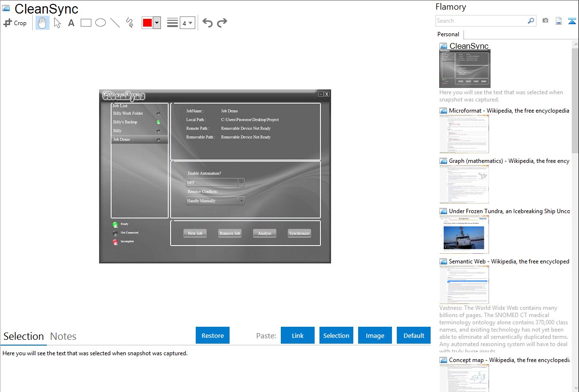Select the hand pan tool
579x392 pixels.
43,23
